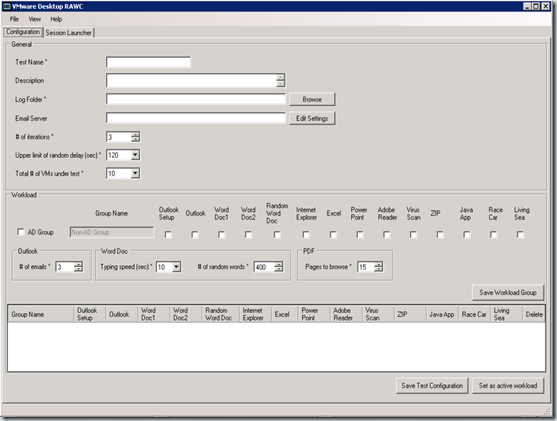This screenshot has height=421, width=557.
Task: Click the Set as active workload button
Action: pos(508,386)
